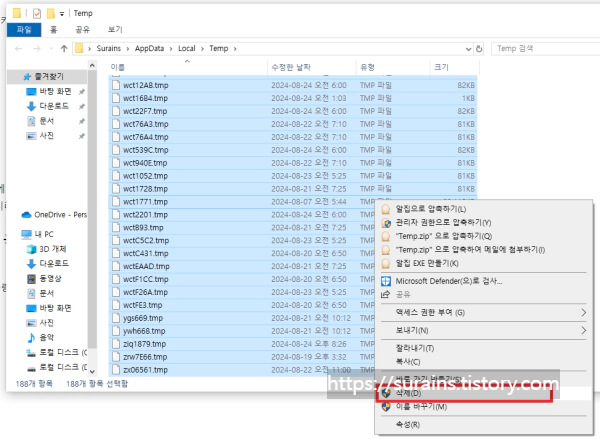
Task: Open quick access toolbar customize dropdown
Action: (x=62, y=14)
